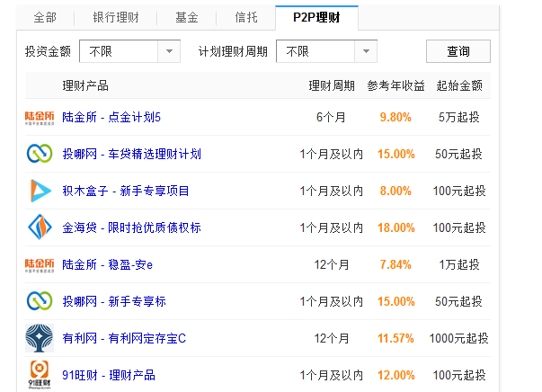The height and width of the screenshot is (392, 542).
Task: Click the 有利网 logo icon
Action: [40, 338]
